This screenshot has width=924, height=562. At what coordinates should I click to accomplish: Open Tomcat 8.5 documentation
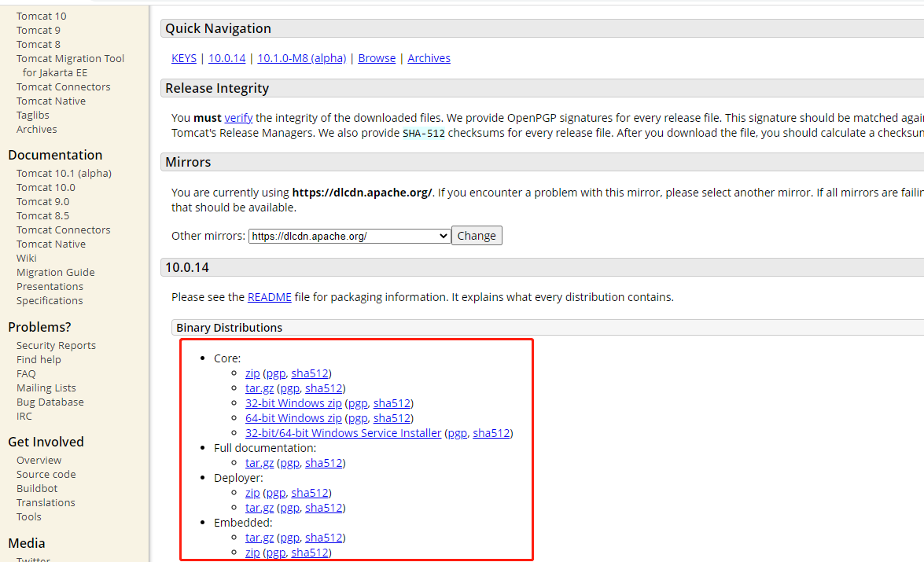pos(43,215)
